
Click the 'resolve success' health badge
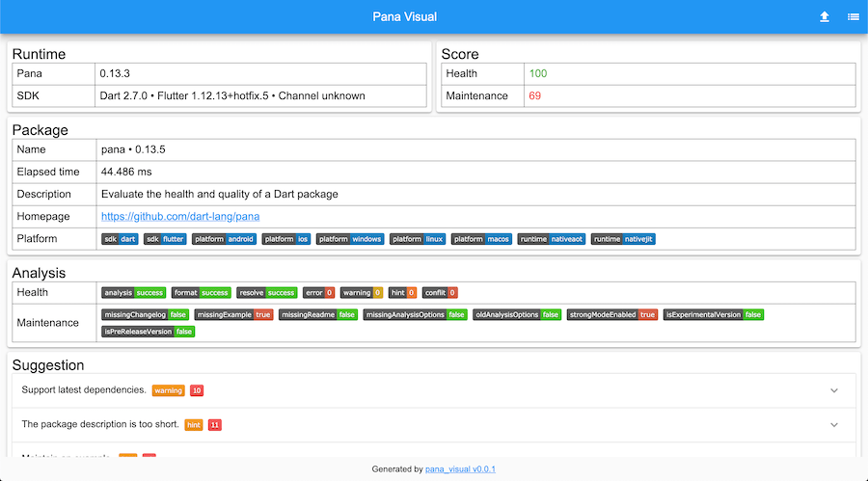[267, 293]
